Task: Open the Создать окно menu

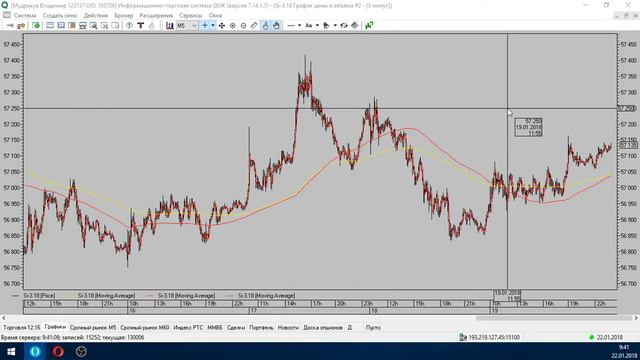Action: [x=60, y=15]
